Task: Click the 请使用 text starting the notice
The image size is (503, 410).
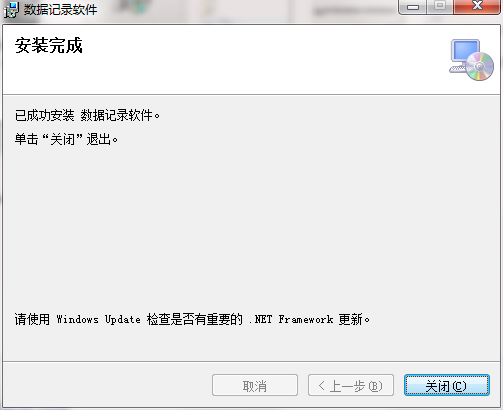Action: coord(32,319)
